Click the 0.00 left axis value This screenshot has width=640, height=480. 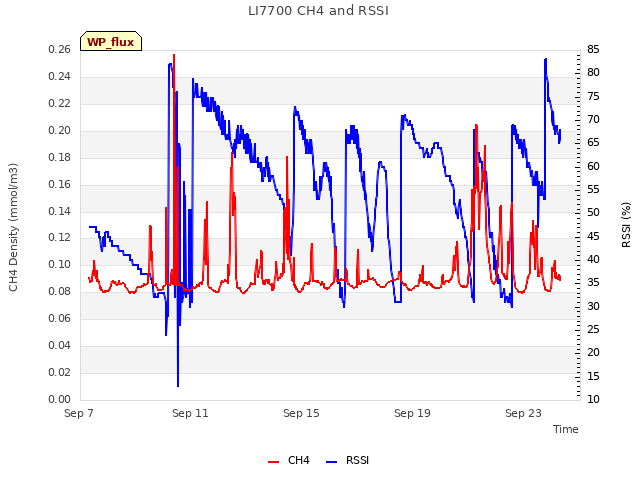(x=60, y=399)
